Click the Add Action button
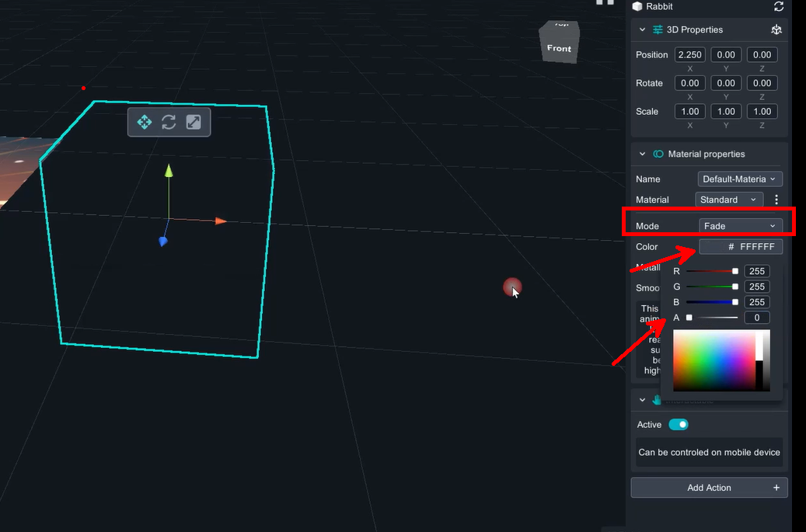Image resolution: width=806 pixels, height=532 pixels. pyautogui.click(x=709, y=488)
